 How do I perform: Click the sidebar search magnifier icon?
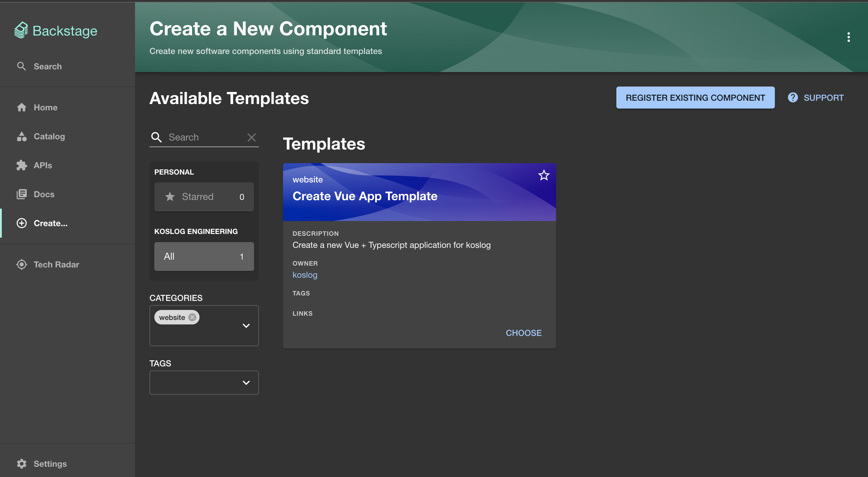pos(21,66)
